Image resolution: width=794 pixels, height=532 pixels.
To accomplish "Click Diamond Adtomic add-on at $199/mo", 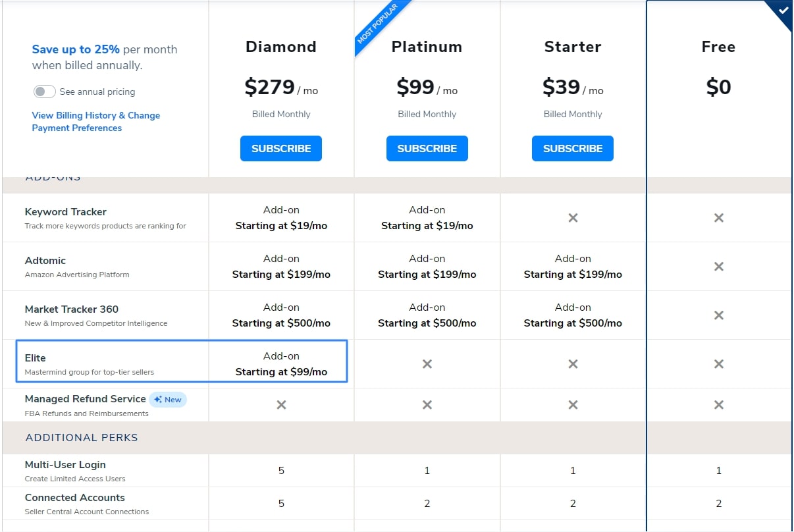I will pos(281,267).
